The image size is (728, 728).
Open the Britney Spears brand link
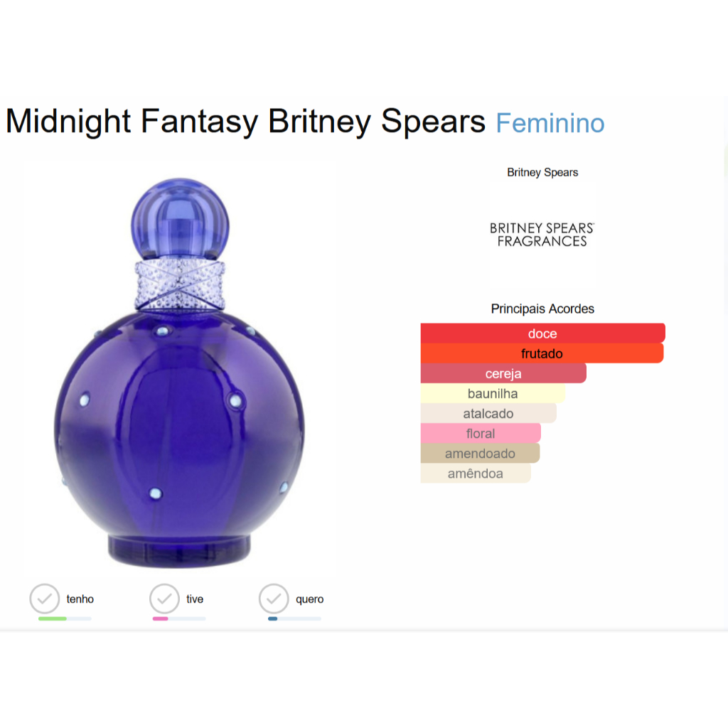(x=542, y=172)
